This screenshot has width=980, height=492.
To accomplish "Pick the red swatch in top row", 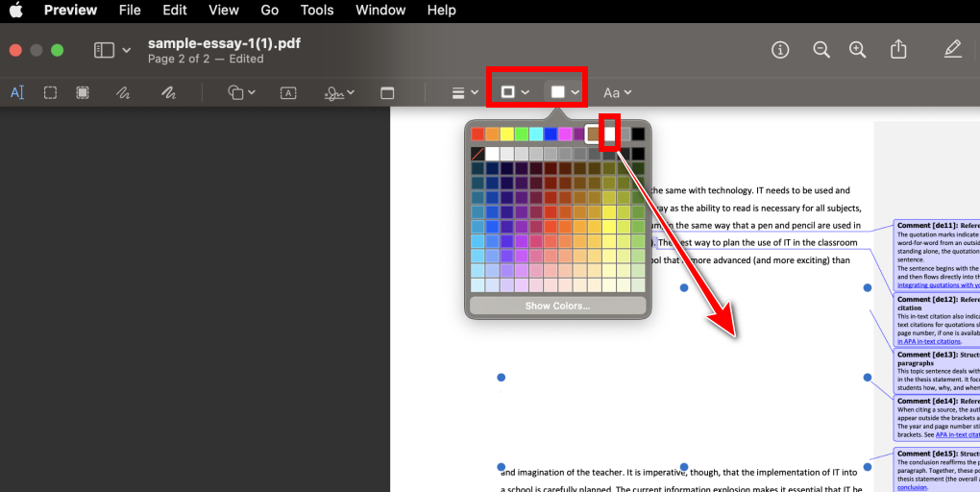I will pos(478,134).
